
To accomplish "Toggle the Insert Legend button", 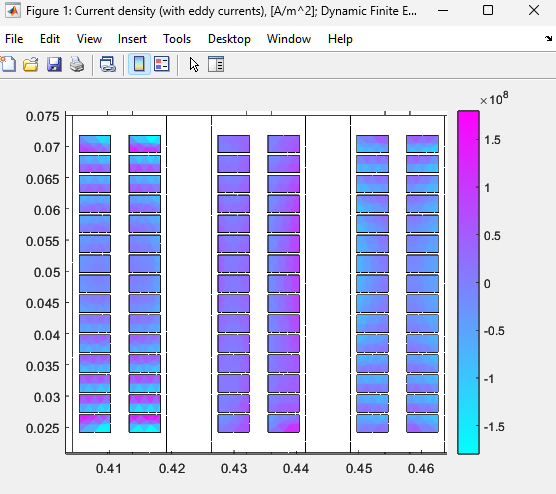I will click(162, 65).
